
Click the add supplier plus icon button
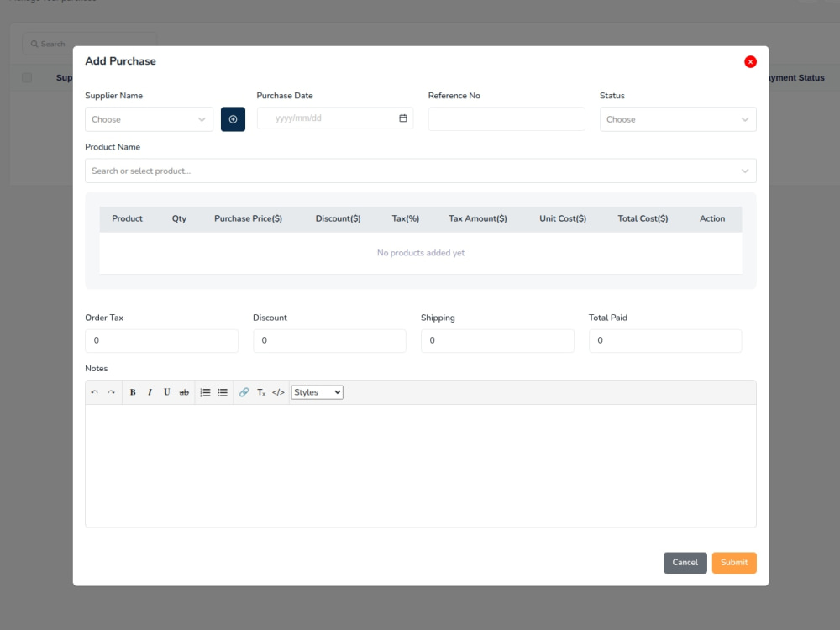233,119
